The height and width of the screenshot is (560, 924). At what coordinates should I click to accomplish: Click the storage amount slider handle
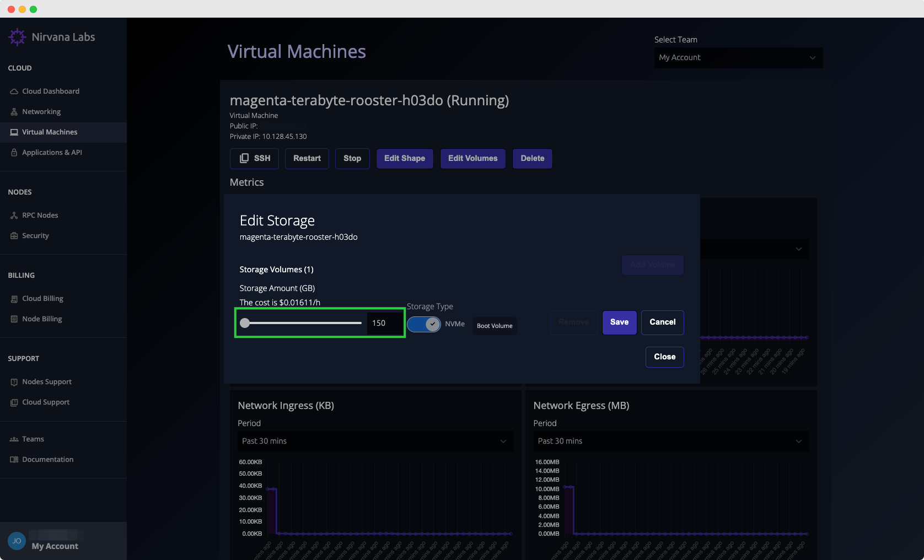click(245, 323)
